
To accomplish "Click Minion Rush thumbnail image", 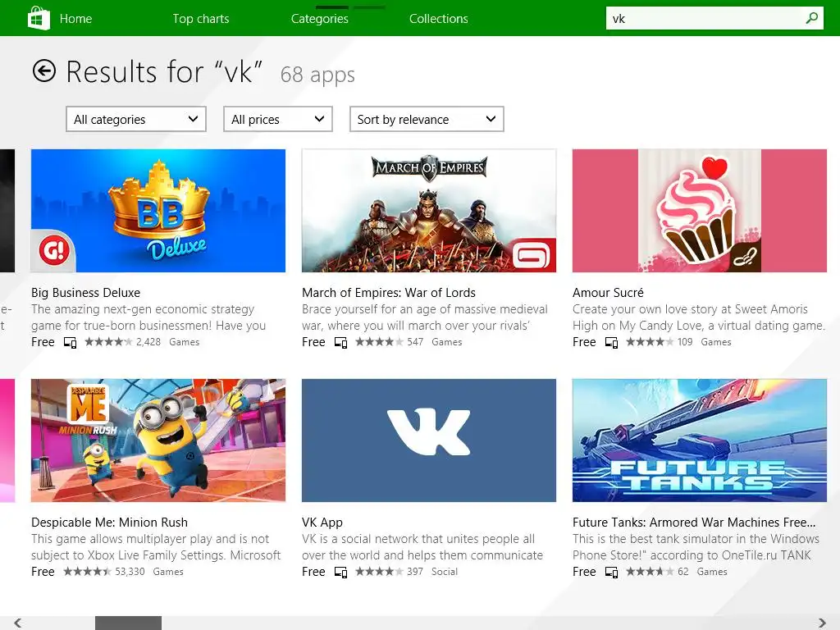I will (158, 441).
